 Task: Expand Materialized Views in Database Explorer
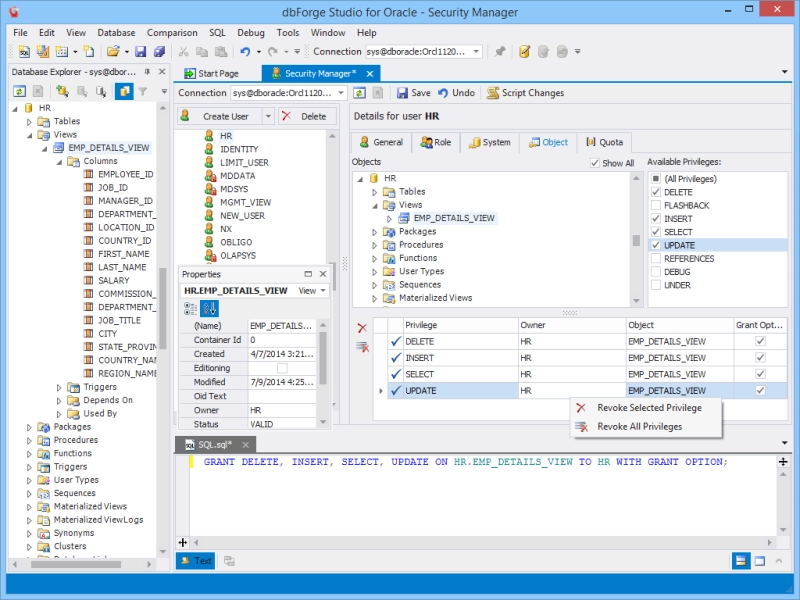tap(29, 507)
